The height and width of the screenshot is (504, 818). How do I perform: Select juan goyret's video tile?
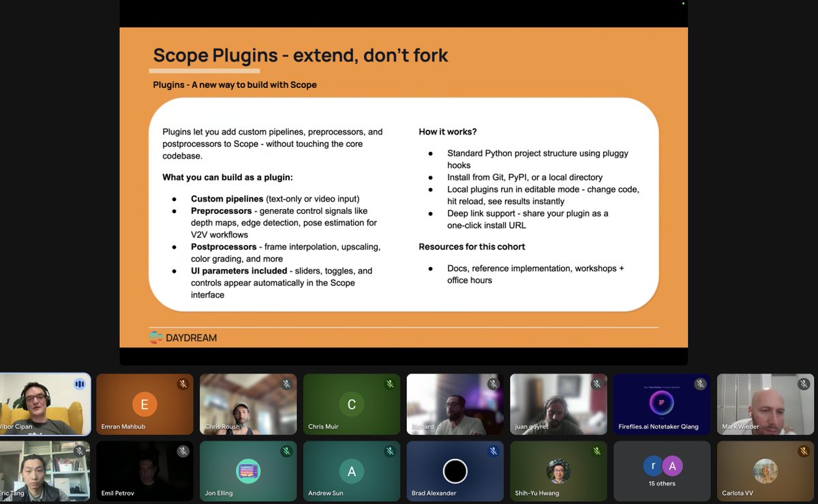tap(559, 405)
